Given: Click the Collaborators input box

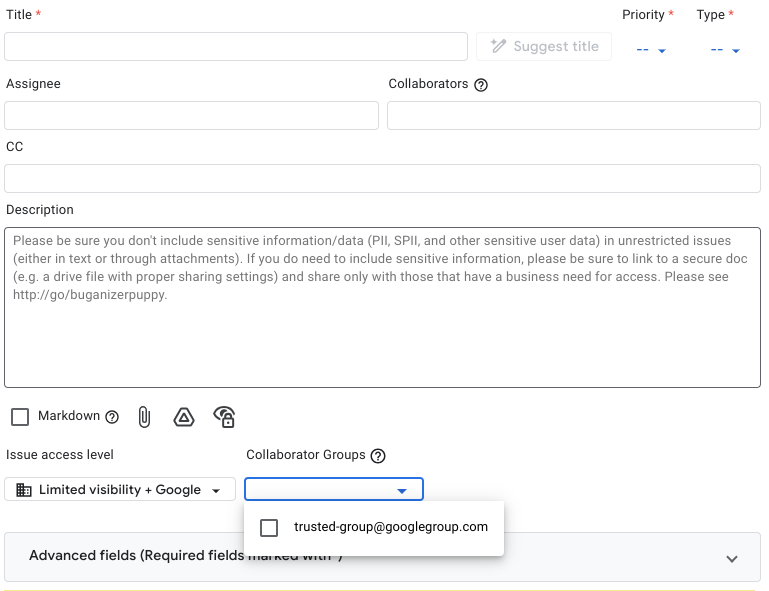Looking at the screenshot, I should [x=573, y=116].
